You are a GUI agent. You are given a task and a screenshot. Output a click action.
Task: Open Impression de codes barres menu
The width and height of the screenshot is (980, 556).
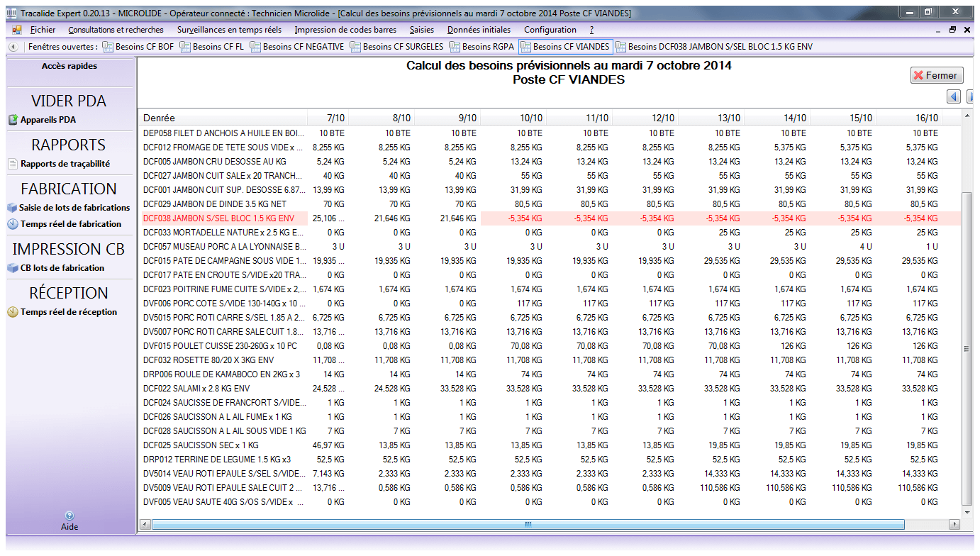coord(345,30)
